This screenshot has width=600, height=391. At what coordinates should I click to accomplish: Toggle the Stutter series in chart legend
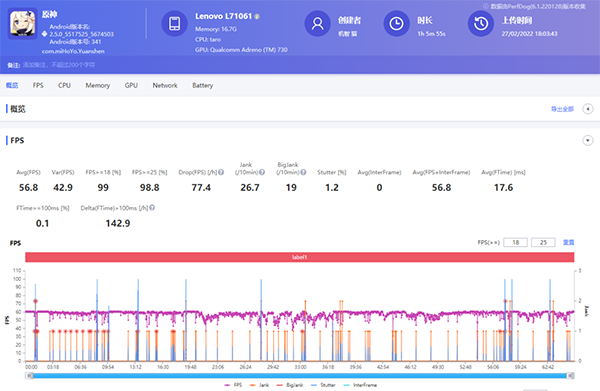[x=323, y=385]
